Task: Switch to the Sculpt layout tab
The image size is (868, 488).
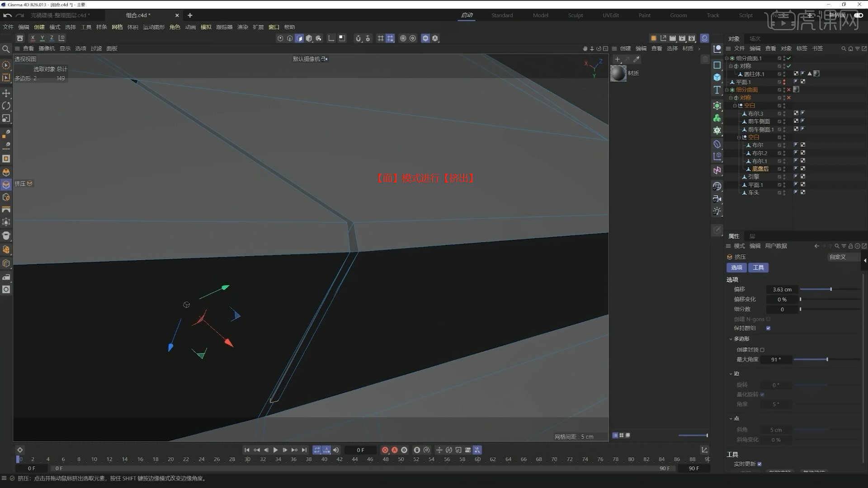Action: tap(576, 15)
